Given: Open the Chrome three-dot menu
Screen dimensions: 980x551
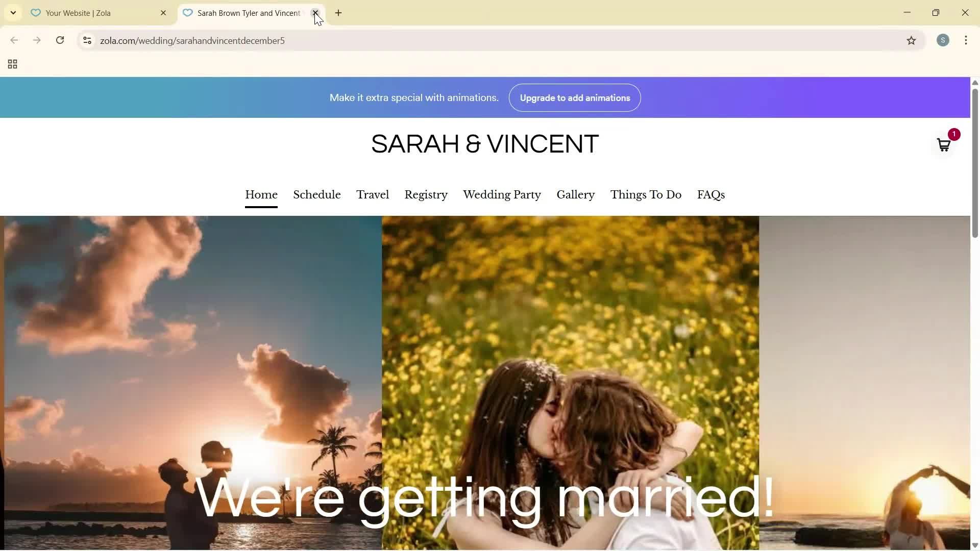Looking at the screenshot, I should pyautogui.click(x=966, y=40).
